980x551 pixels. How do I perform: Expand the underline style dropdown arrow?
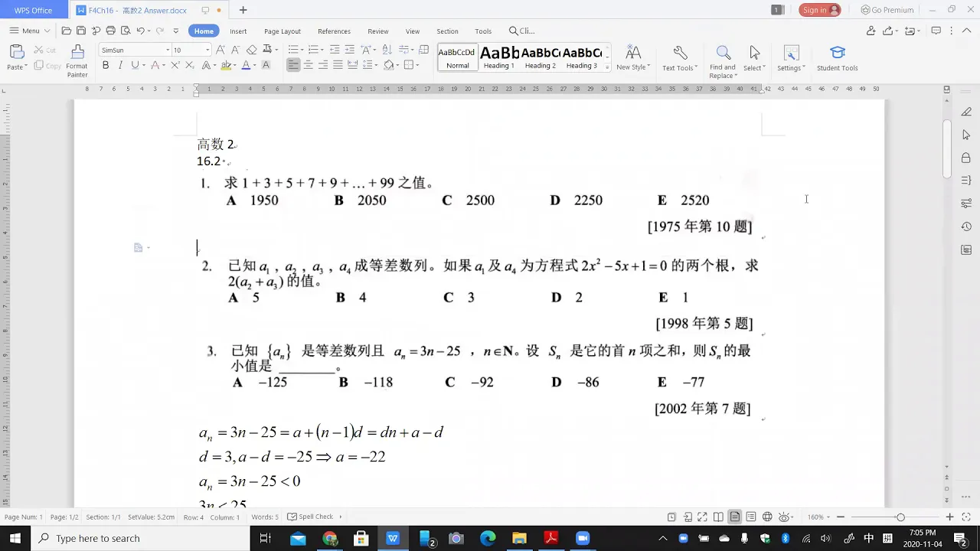pyautogui.click(x=145, y=66)
